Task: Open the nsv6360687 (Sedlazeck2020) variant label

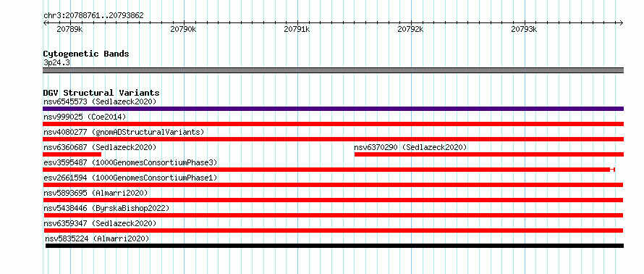Action: pos(100,147)
